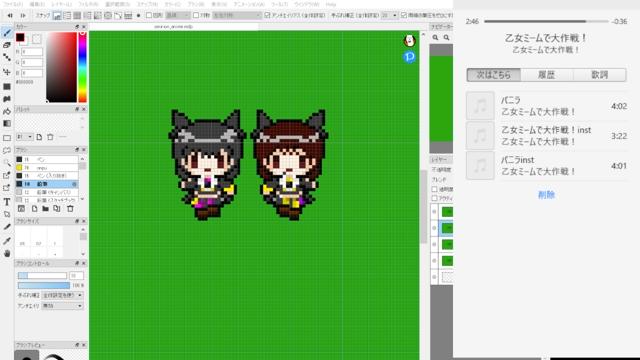Select the Hand pan tool
The height and width of the screenshot is (360, 640).
7,253
